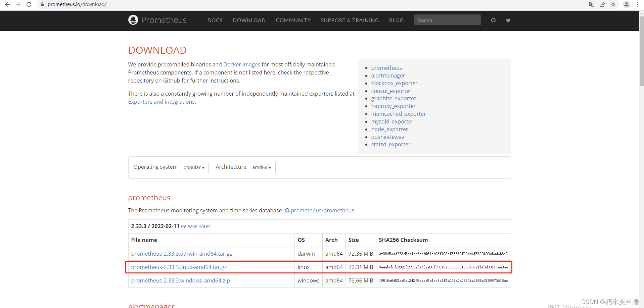The height and width of the screenshot is (308, 644).
Task: Follow the Docker images link
Action: click(x=242, y=64)
